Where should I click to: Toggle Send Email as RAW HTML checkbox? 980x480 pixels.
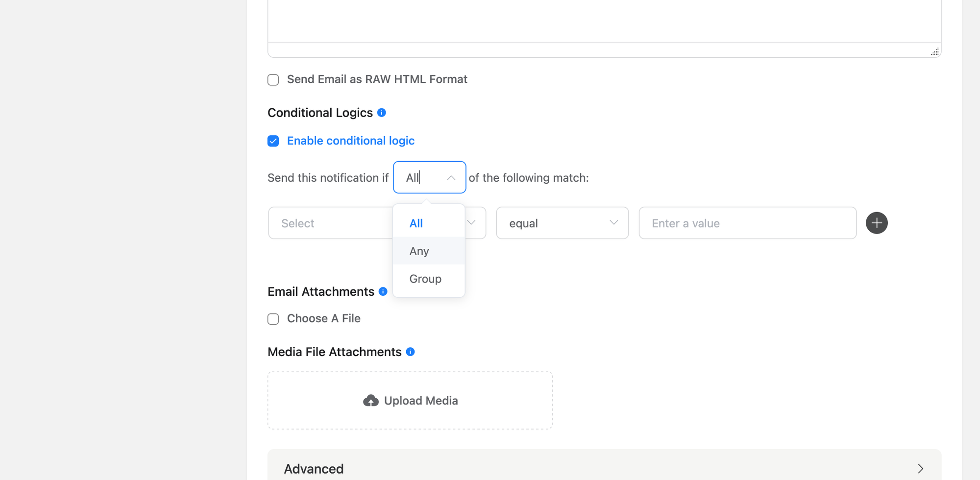tap(273, 80)
